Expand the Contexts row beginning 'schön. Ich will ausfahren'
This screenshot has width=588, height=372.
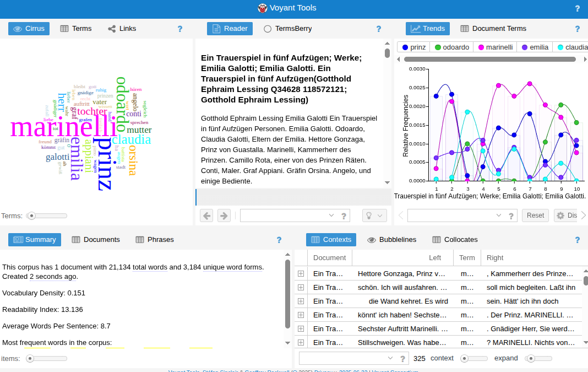tap(301, 288)
